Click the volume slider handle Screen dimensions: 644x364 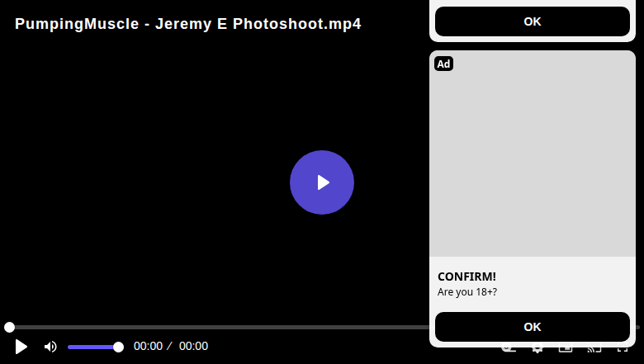pyautogui.click(x=118, y=347)
